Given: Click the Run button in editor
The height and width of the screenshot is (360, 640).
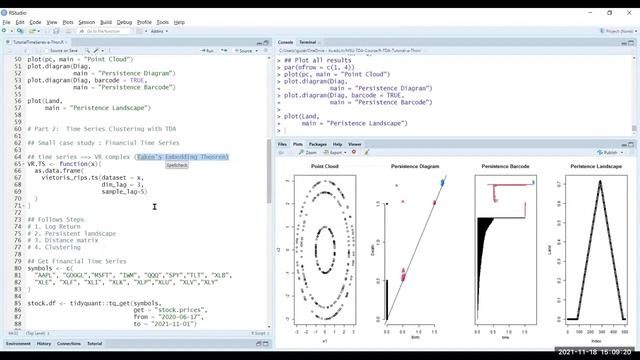Looking at the screenshot, I should coord(208,51).
